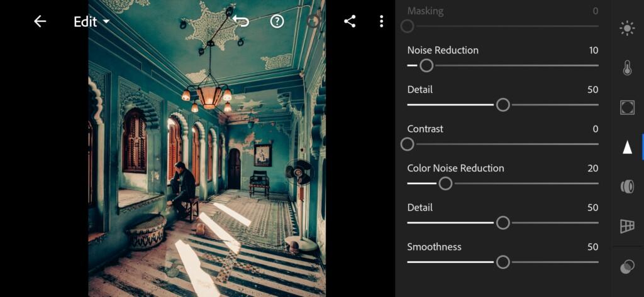Open the help question mark icon
The width and height of the screenshot is (644, 297).
277,21
